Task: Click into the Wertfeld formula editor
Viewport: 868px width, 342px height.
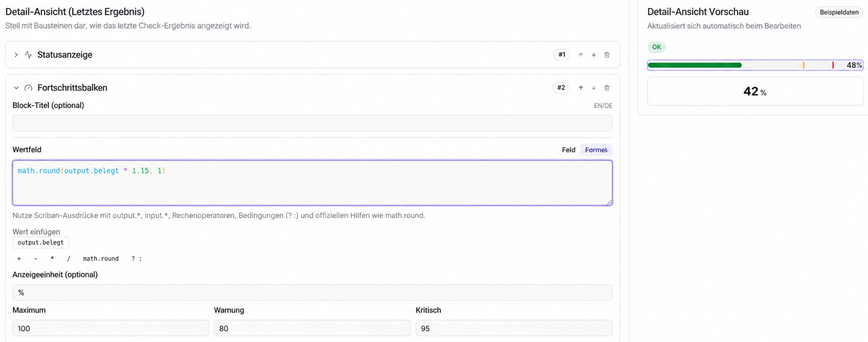Action: [x=312, y=182]
